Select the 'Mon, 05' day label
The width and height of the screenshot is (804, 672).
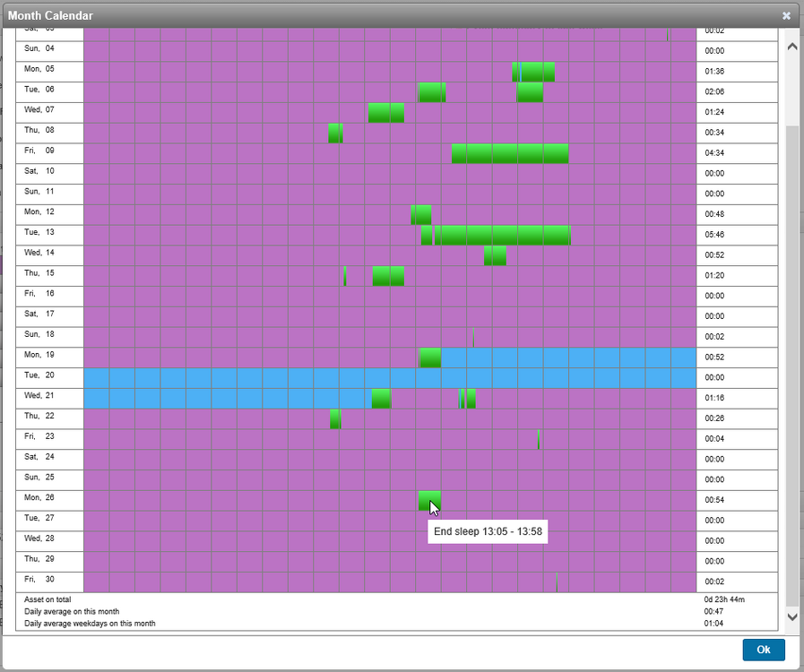(39, 69)
